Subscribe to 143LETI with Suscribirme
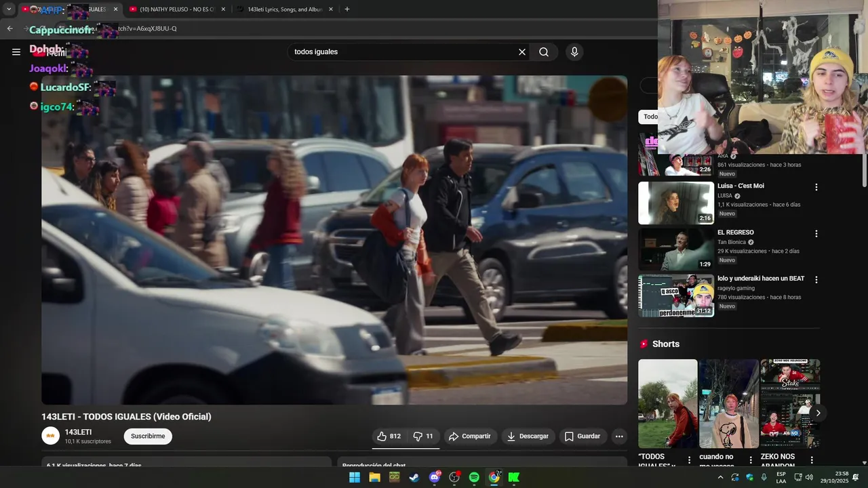Viewport: 868px width, 488px height. [148, 436]
